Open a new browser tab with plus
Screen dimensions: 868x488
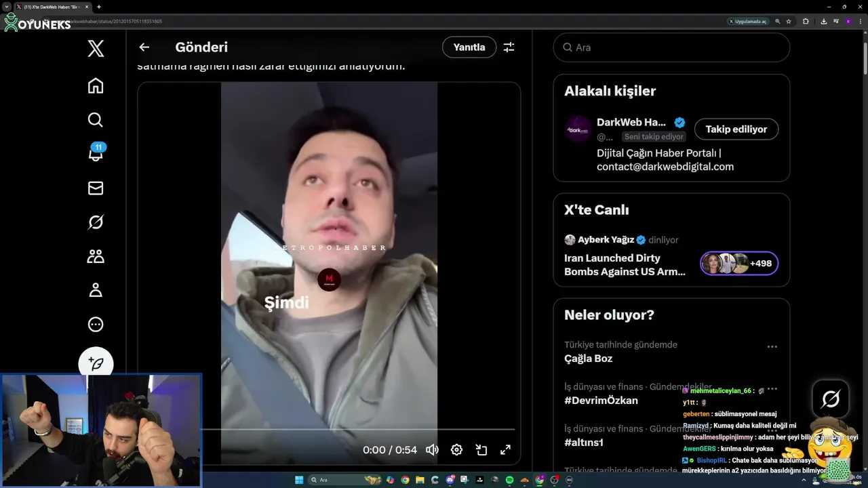click(98, 7)
